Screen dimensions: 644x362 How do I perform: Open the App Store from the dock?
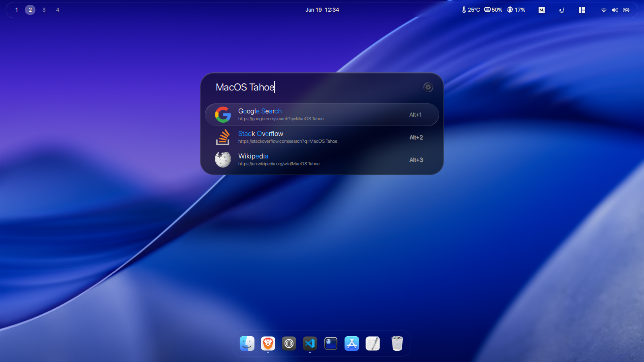[x=352, y=343]
